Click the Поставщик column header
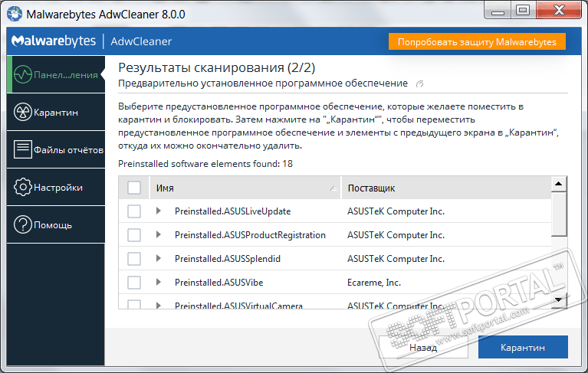The image size is (588, 373). pyautogui.click(x=446, y=188)
